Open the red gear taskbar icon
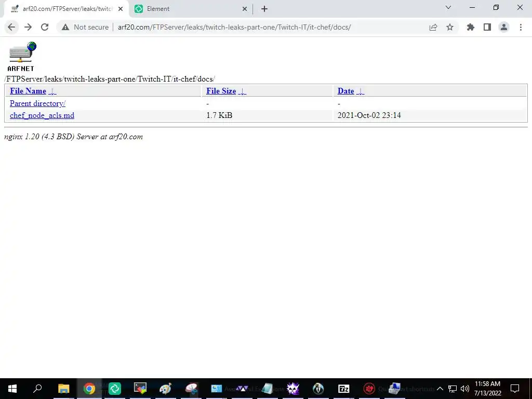This screenshot has width=532, height=399. pyautogui.click(x=369, y=389)
